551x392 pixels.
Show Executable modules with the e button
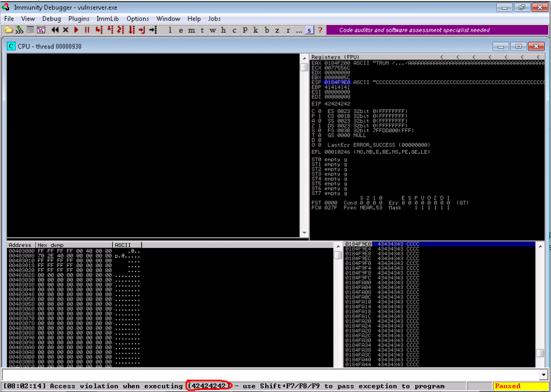point(181,30)
